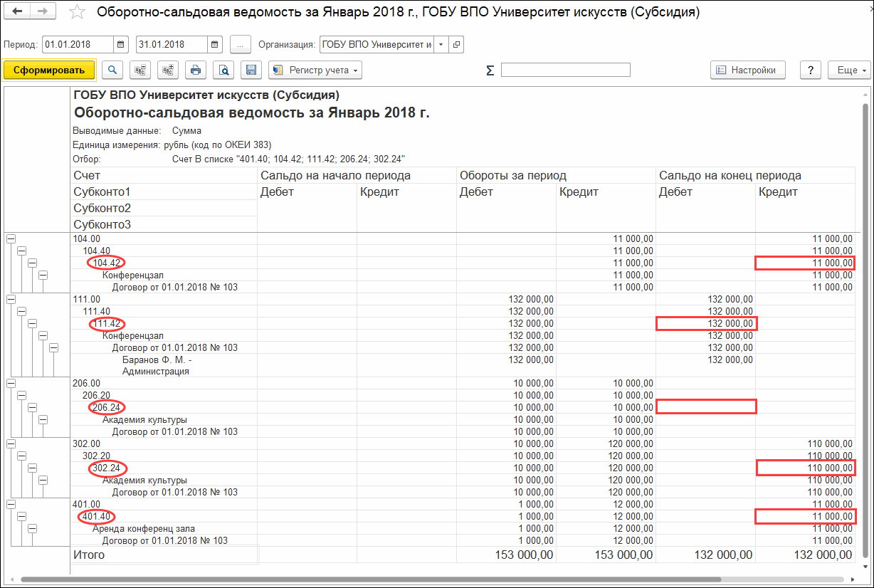Go back with the left arrow button
Viewport: 874px width, 588px height.
[x=17, y=12]
